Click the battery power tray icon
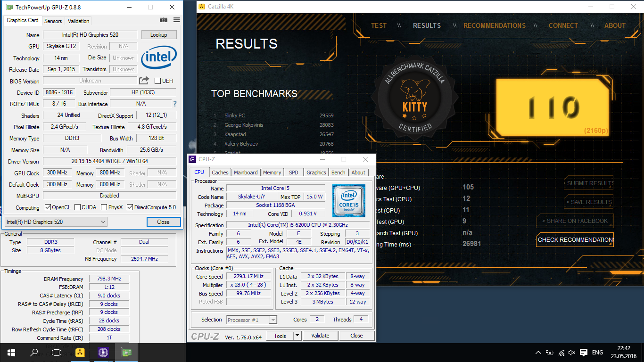Image resolution: width=644 pixels, height=362 pixels. point(550,353)
